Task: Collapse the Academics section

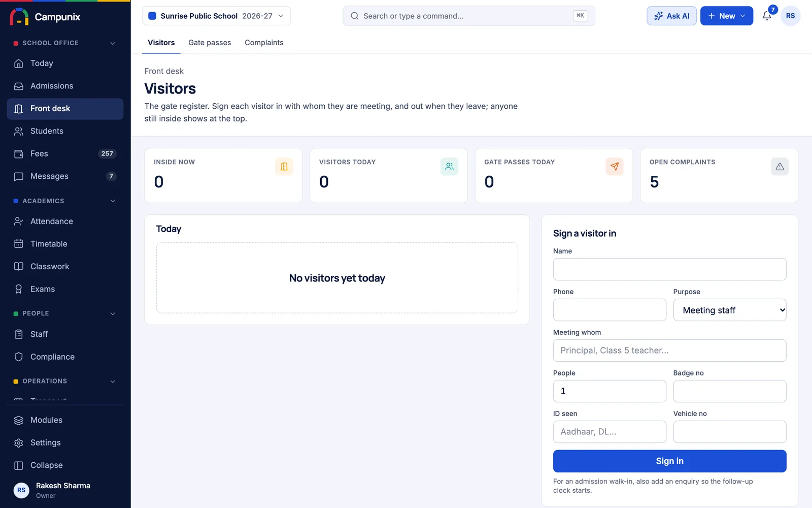Action: pos(113,201)
